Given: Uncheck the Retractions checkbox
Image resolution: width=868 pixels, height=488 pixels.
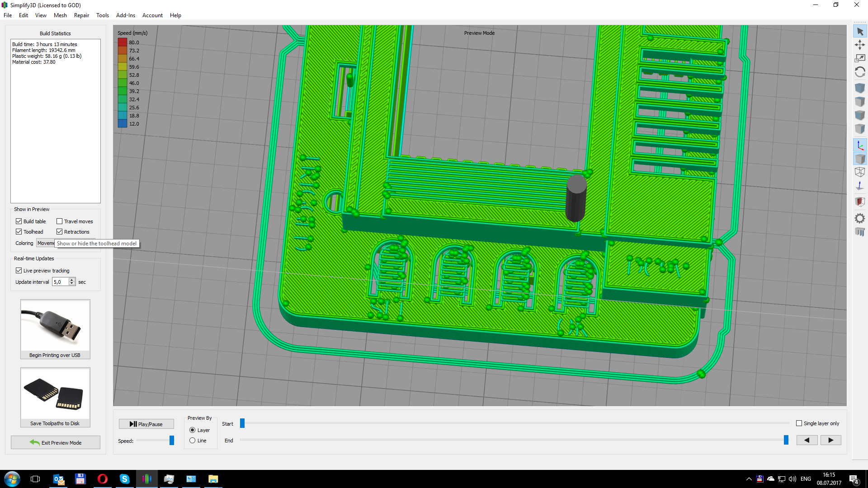Looking at the screenshot, I should 59,232.
